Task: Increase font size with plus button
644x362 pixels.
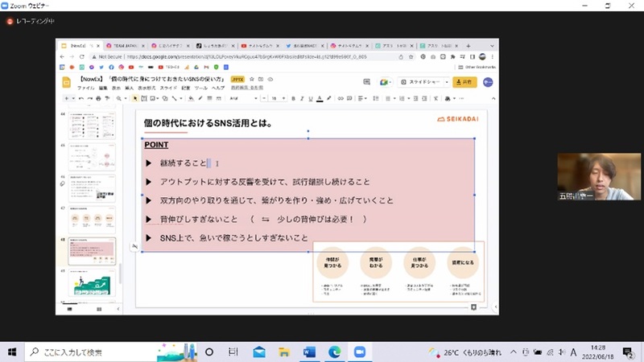Action: (283, 98)
